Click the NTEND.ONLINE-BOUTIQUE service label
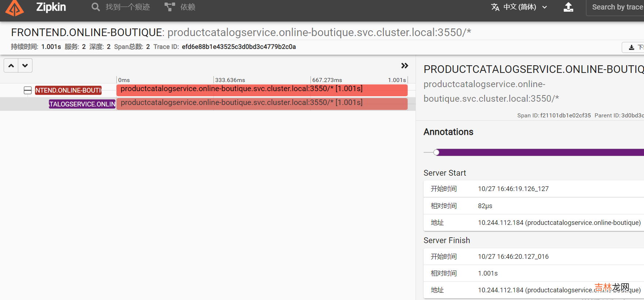 [x=68, y=90]
